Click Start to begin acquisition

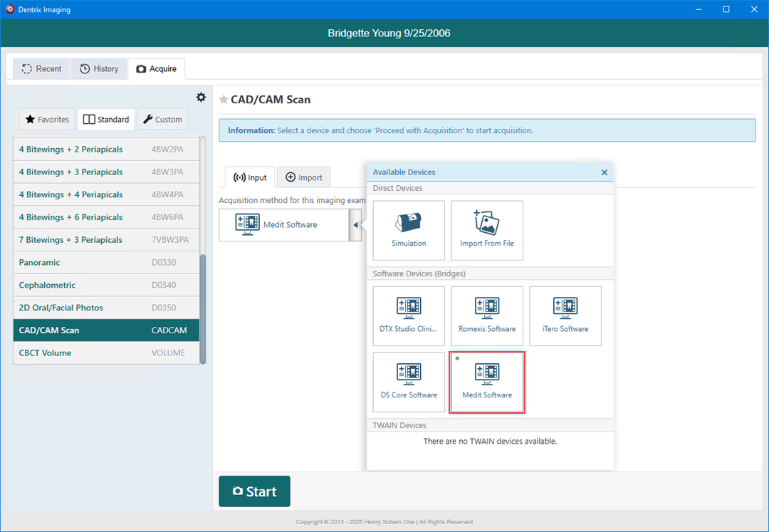[254, 491]
